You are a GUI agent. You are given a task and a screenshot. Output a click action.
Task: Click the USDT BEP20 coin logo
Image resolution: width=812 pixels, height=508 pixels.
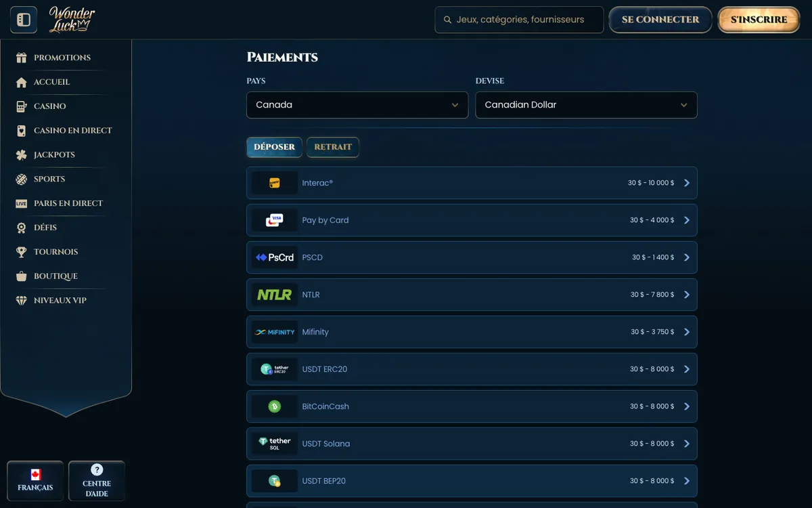pyautogui.click(x=275, y=481)
